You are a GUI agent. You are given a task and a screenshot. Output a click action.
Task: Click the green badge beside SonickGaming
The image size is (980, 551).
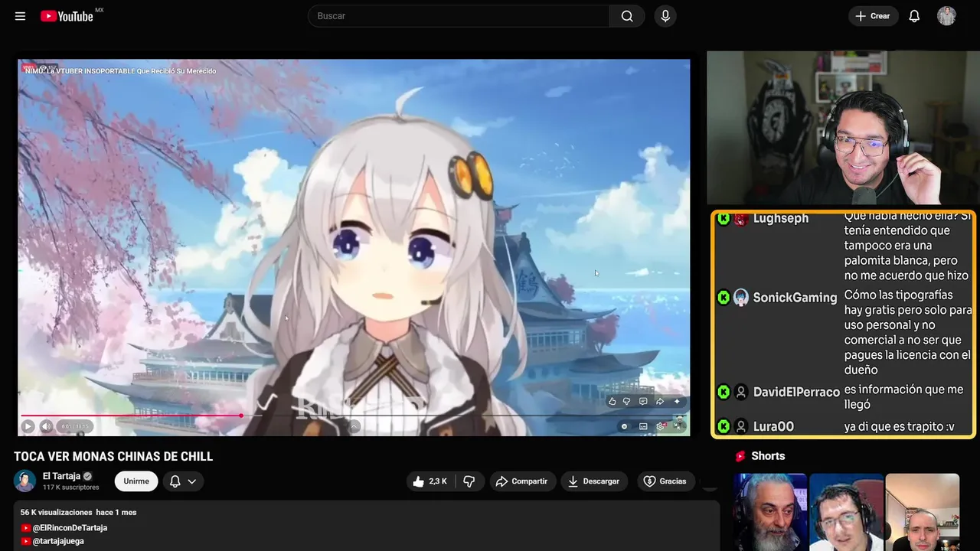[x=724, y=298]
